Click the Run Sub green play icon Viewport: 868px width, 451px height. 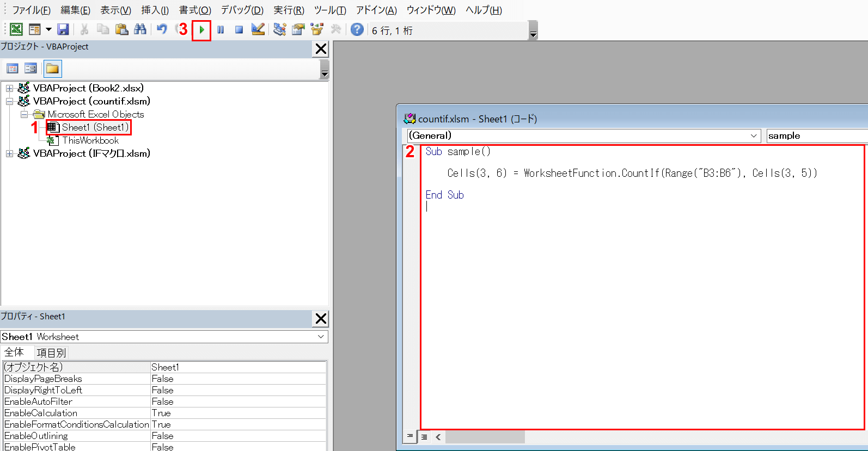click(201, 30)
